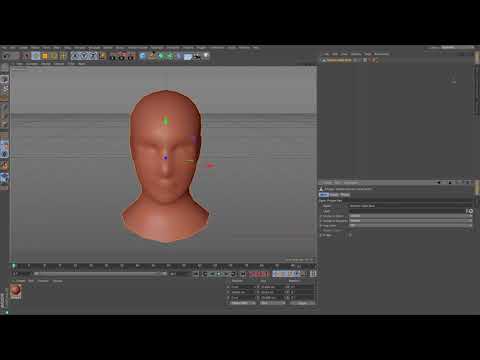
Task: Click the Play Forwards button
Action: click(219, 274)
